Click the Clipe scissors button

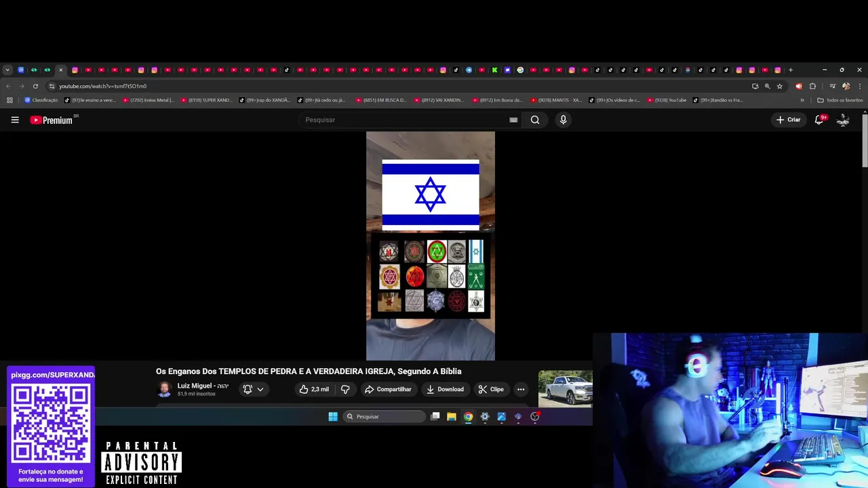[491, 389]
